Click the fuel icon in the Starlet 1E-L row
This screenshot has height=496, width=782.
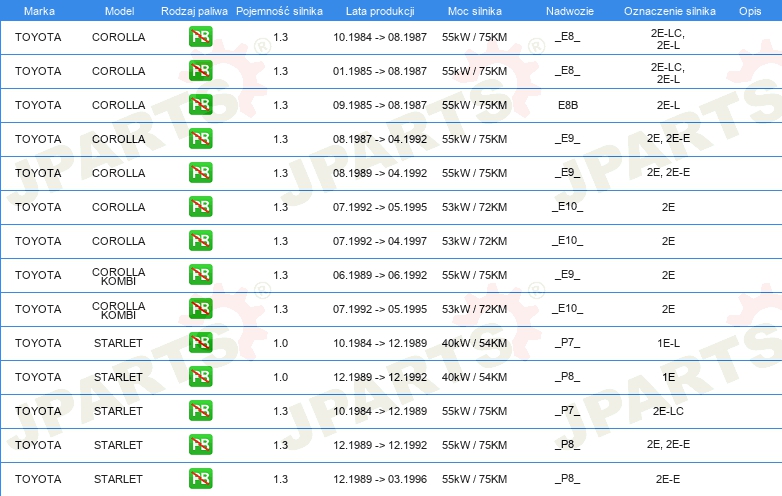(x=200, y=342)
